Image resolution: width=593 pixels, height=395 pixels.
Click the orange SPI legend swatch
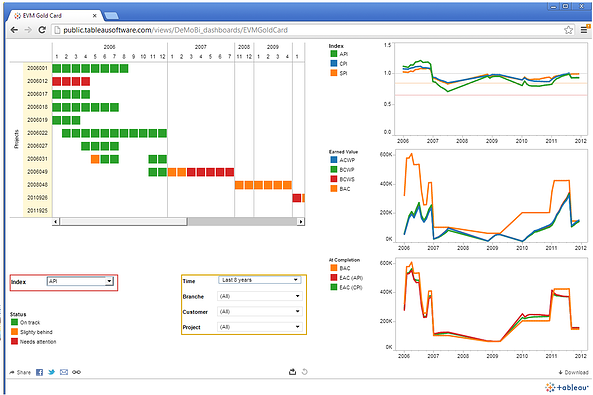coord(334,73)
